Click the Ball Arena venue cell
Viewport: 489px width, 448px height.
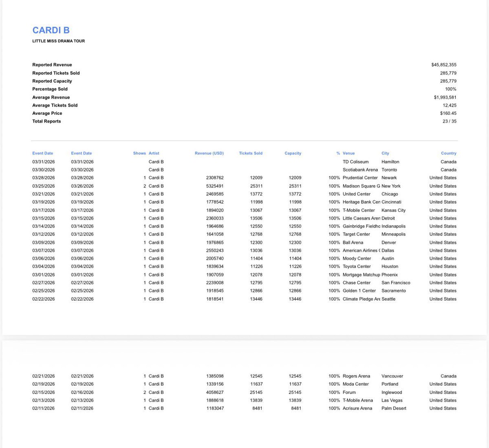pos(353,242)
